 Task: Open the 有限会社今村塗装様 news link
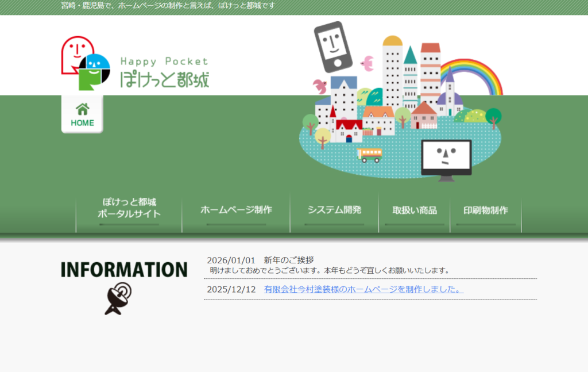pos(363,289)
